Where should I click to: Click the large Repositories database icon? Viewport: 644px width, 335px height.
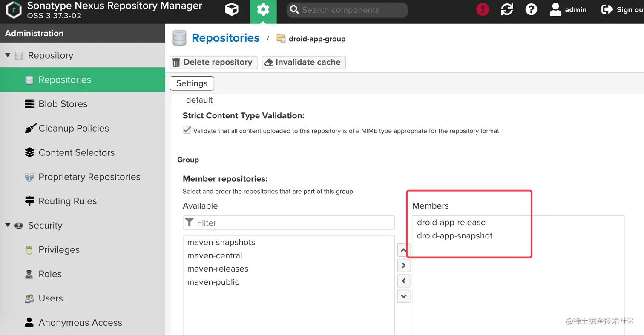[x=179, y=38]
